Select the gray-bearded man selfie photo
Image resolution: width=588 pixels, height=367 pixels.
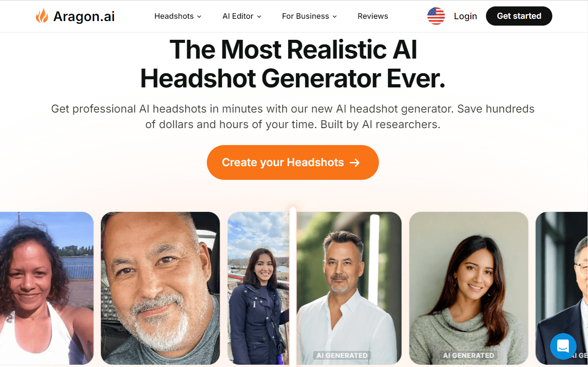pyautogui.click(x=160, y=288)
